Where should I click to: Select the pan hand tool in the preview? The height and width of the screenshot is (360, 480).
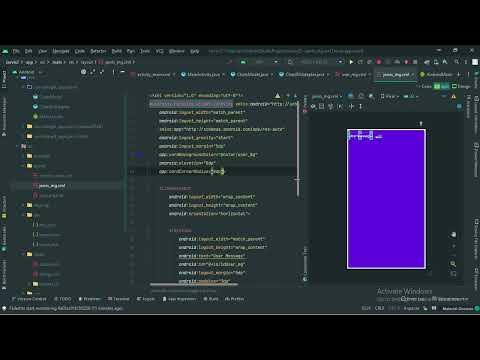453,235
